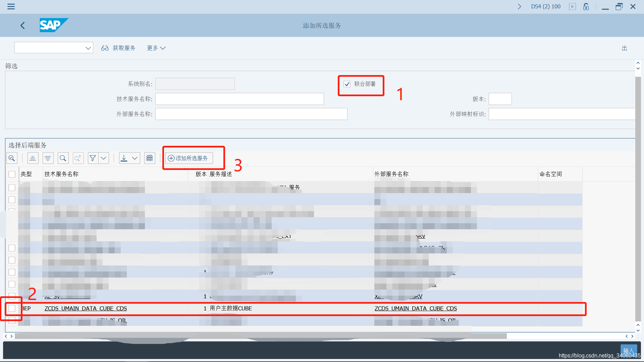Focus the Version (版本) filter field
The image size is (644, 362).
click(500, 99)
